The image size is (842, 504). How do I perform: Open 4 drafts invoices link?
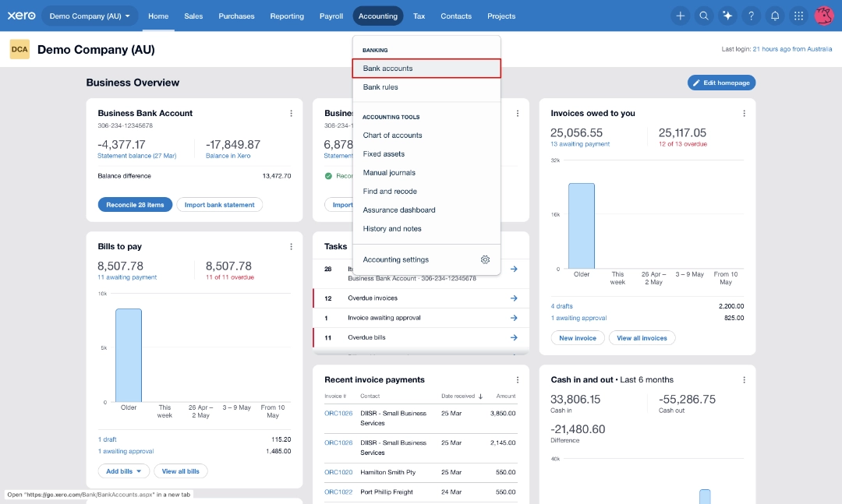[561, 306]
